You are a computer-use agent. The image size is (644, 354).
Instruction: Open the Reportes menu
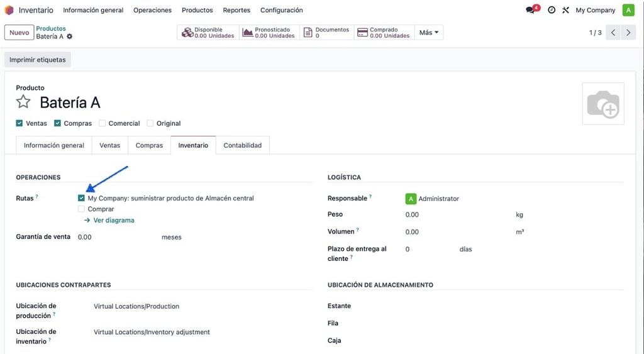click(x=236, y=10)
